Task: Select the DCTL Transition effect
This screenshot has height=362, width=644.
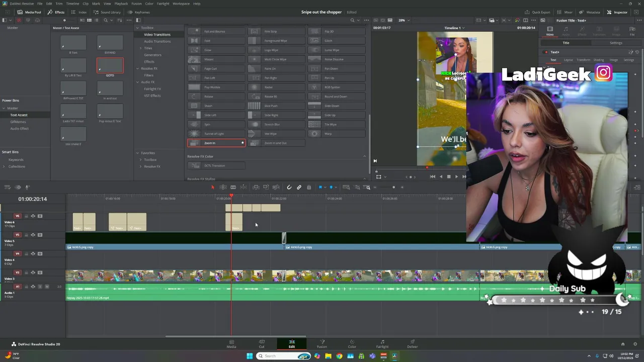Action: (216, 165)
